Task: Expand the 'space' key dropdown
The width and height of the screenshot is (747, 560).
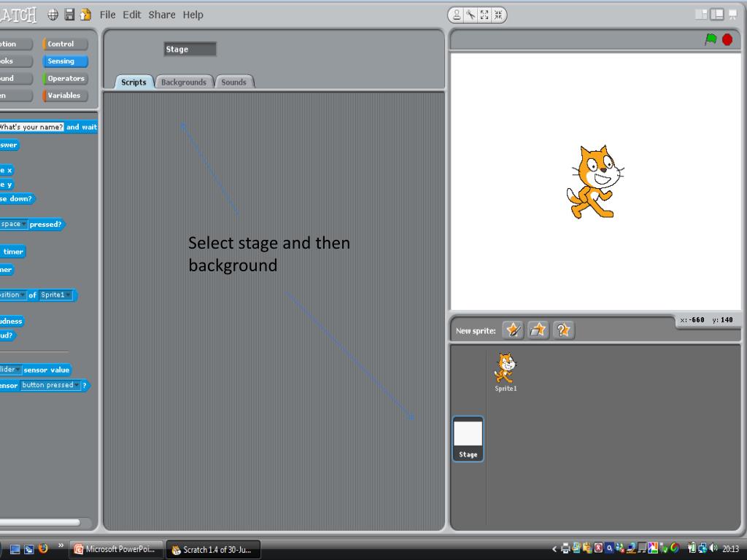Action: pos(24,225)
